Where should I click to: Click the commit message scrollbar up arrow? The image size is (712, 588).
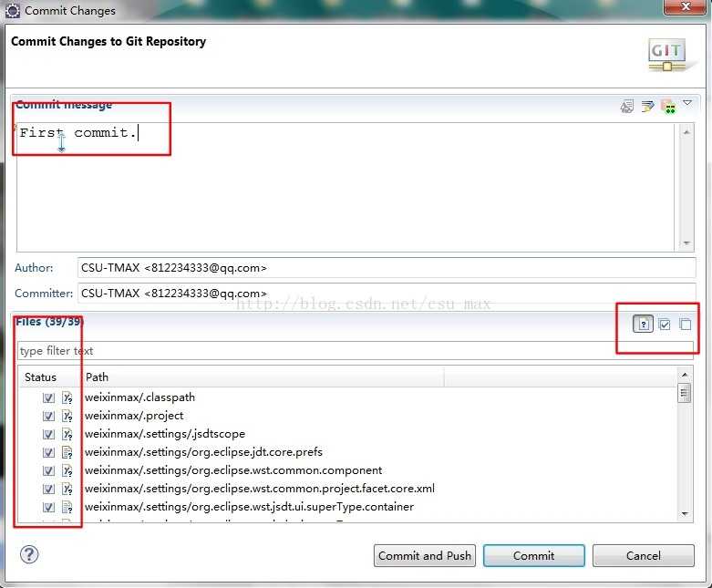click(x=686, y=131)
